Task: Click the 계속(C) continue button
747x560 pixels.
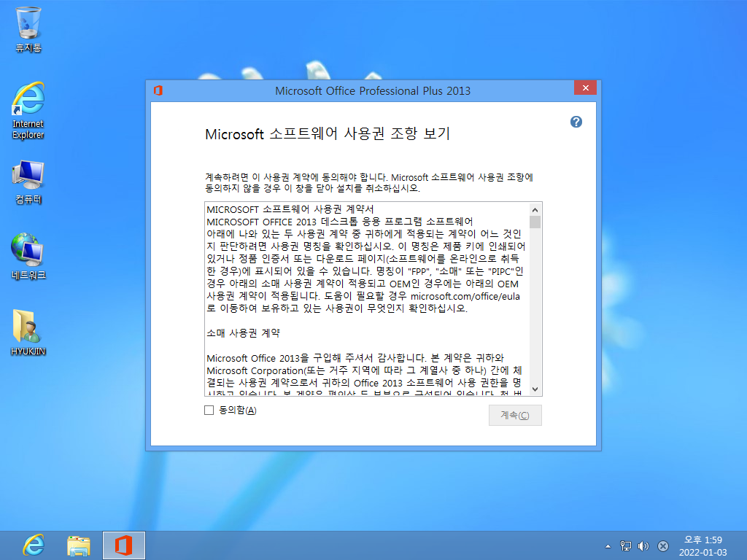Action: [515, 415]
